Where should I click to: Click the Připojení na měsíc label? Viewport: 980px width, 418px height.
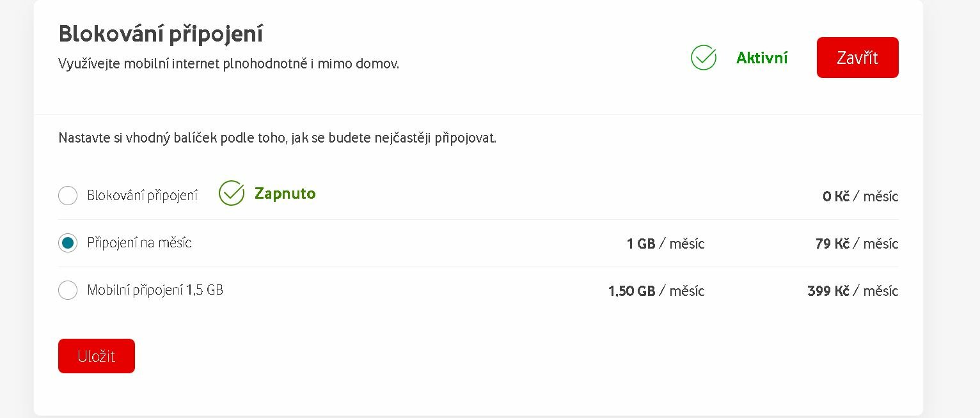tap(139, 243)
